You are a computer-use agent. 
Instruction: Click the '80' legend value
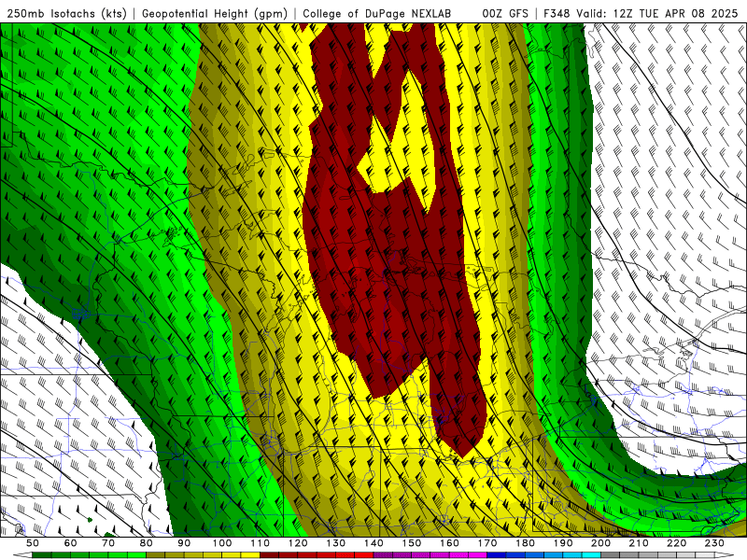click(147, 543)
